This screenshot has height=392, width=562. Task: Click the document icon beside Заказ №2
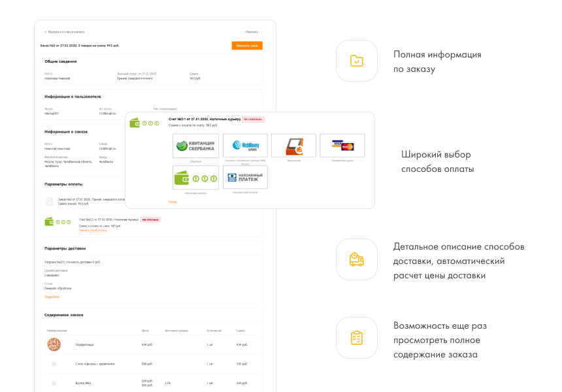[x=49, y=201]
